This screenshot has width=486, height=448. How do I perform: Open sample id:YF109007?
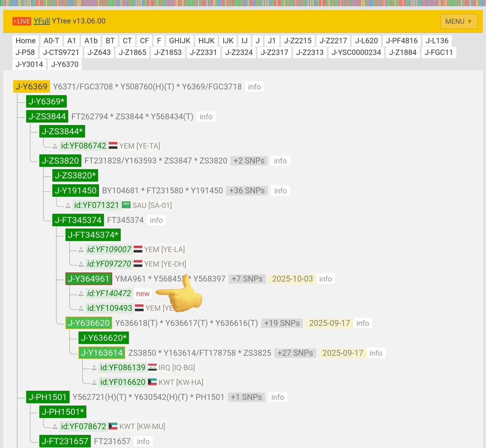click(109, 250)
